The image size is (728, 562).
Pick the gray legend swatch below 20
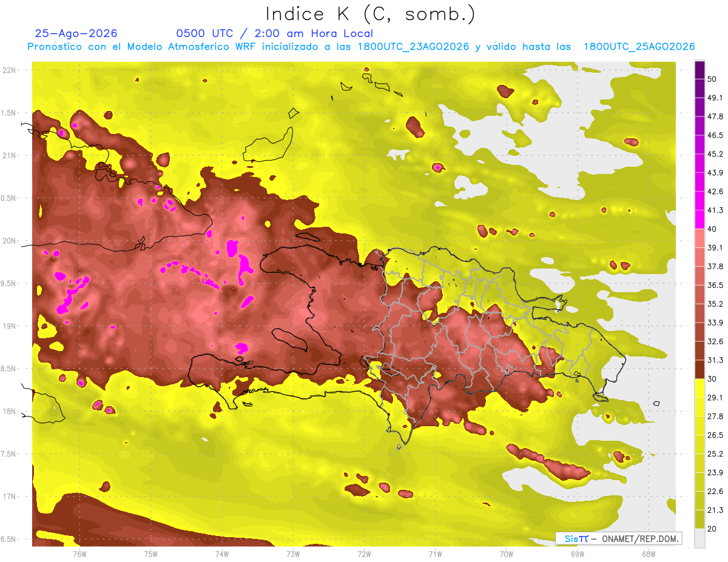699,538
